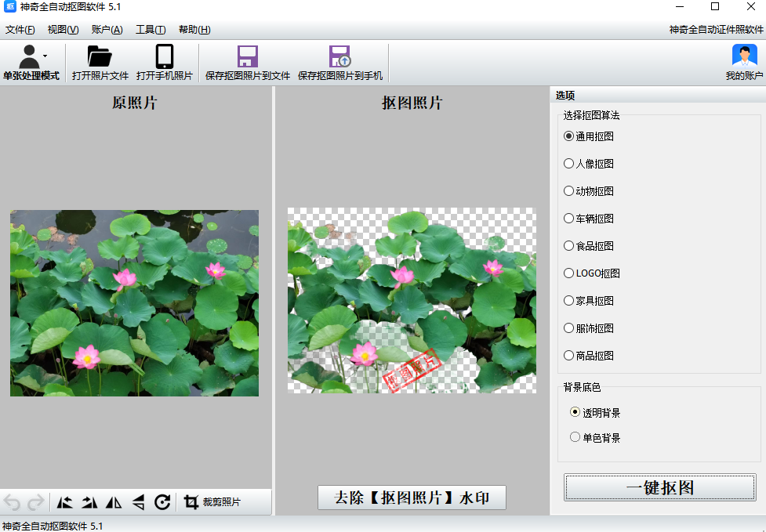Flip photo vertically using vertical flip icon
Screen dimensions: 766x532
138,502
